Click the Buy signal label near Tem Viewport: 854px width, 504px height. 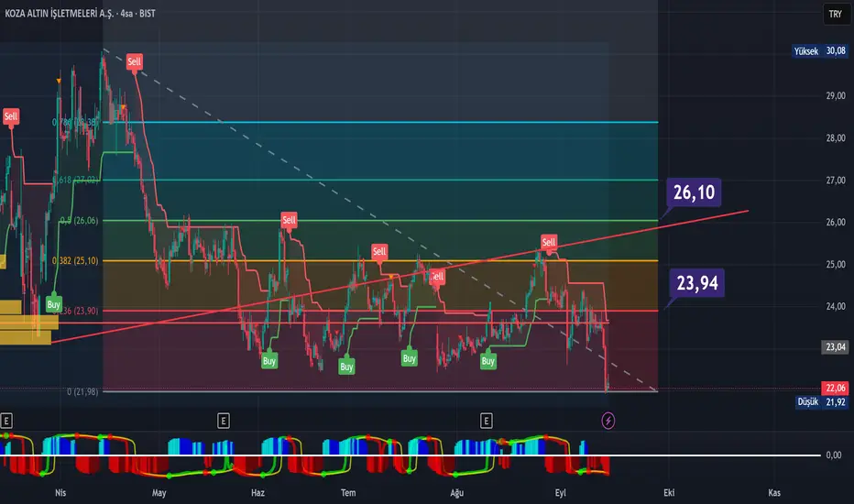click(x=346, y=367)
